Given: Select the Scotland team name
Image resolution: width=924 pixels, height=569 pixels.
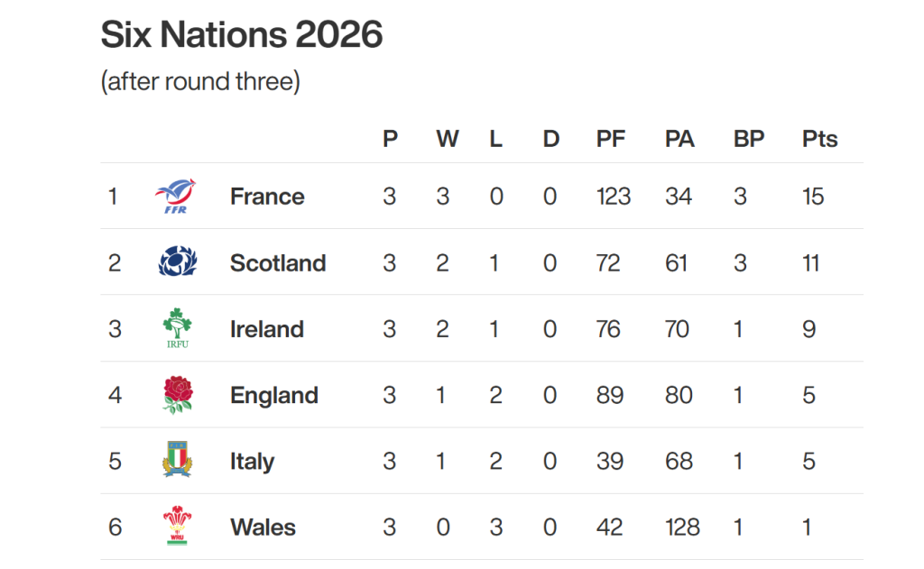Looking at the screenshot, I should pos(277,262).
